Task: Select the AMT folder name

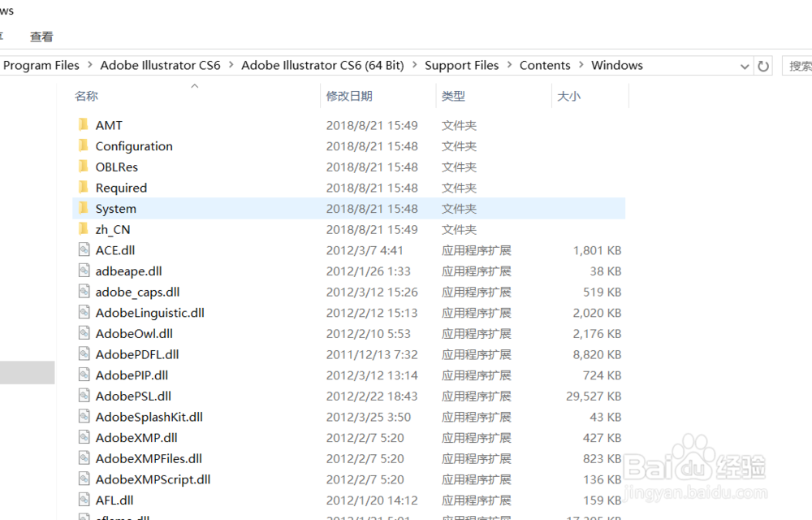Action: pos(109,125)
